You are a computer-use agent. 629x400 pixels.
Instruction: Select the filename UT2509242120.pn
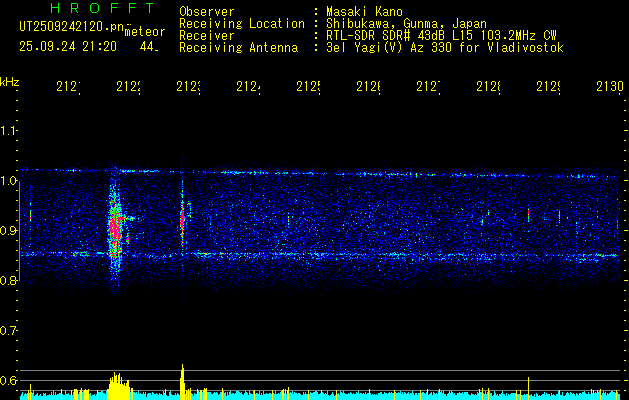(71, 27)
